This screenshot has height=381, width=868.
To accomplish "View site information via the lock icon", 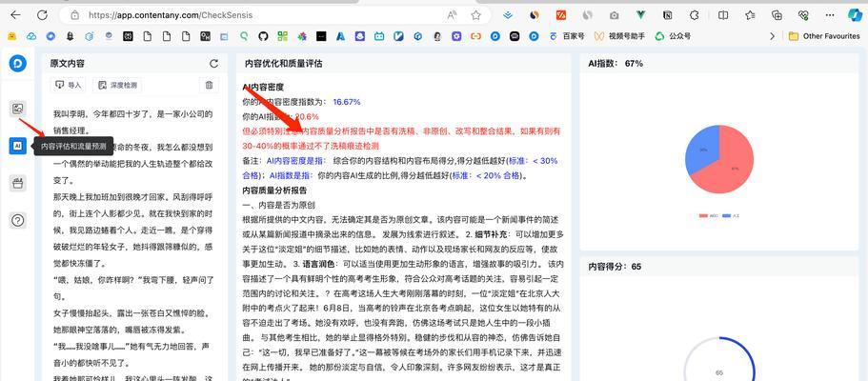I will (x=74, y=15).
